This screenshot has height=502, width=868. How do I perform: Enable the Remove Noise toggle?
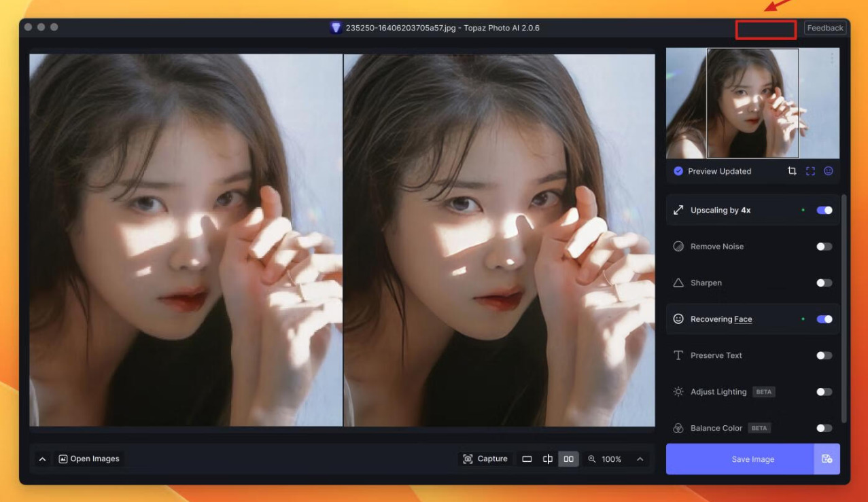(x=824, y=247)
